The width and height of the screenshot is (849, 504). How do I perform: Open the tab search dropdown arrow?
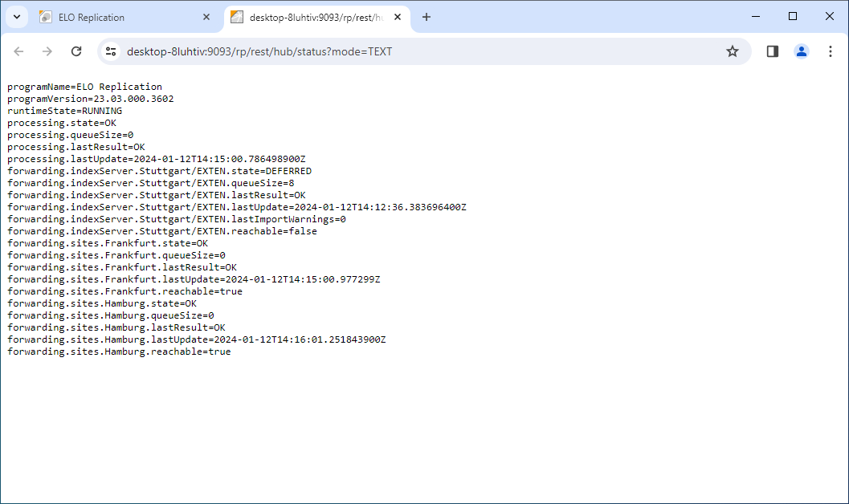17,17
